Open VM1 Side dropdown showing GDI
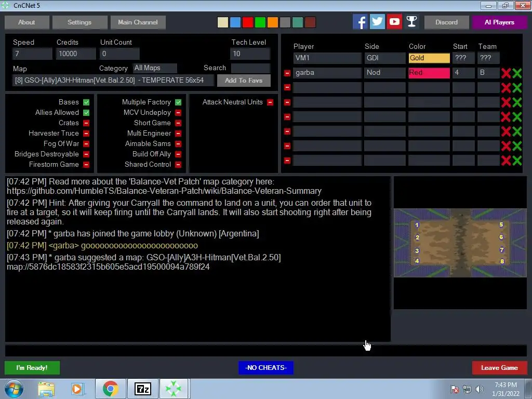532x399 pixels. coord(385,58)
